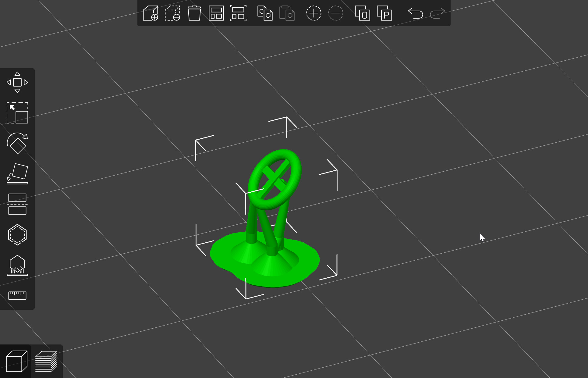The height and width of the screenshot is (378, 588).
Task: Copy the selected object to the clipboard
Action: pos(265,13)
